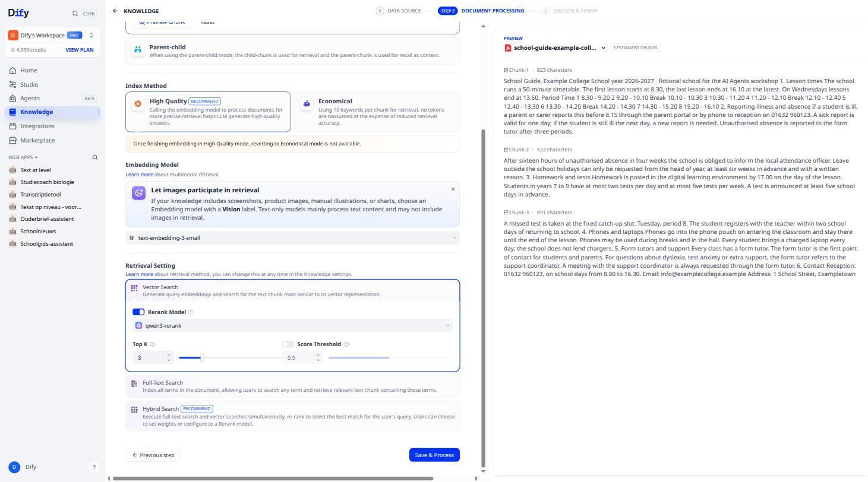Click the Marketplace sidebar icon
The image size is (868, 482).
tap(13, 140)
